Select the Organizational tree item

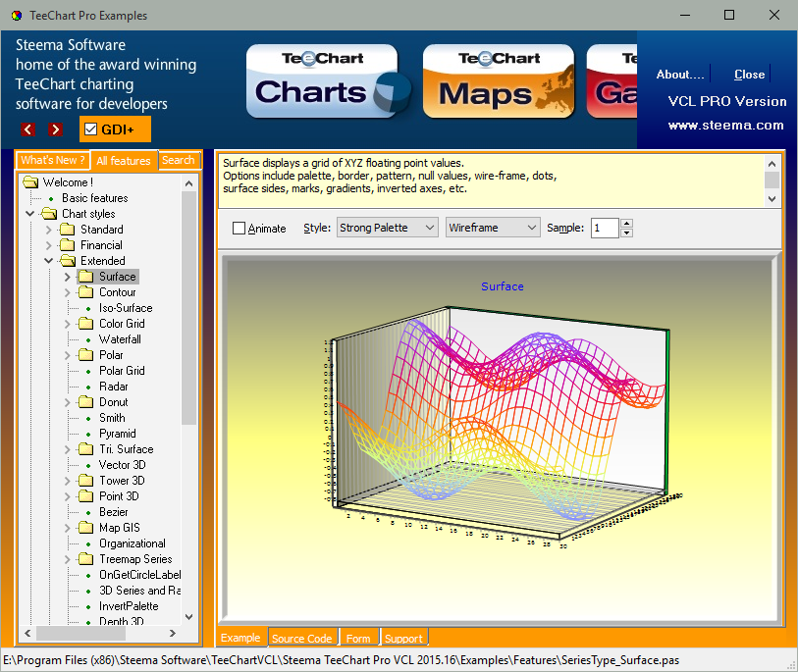(x=133, y=543)
